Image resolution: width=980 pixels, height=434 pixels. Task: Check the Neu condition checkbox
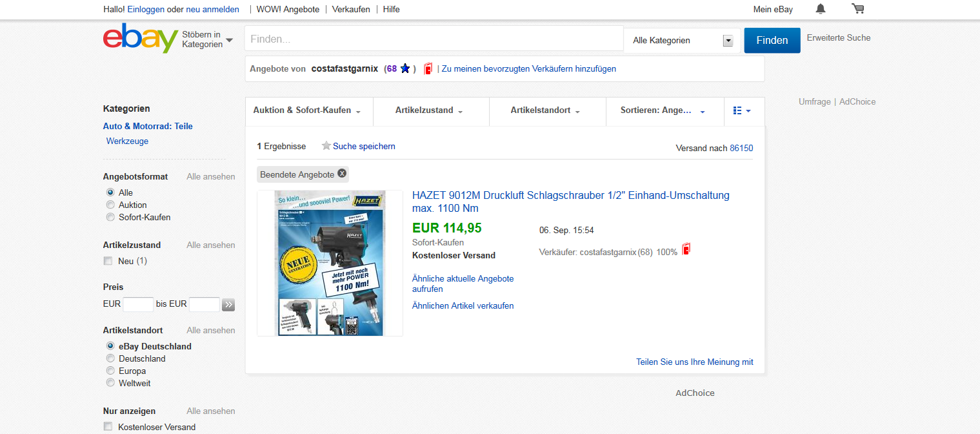[x=108, y=261]
